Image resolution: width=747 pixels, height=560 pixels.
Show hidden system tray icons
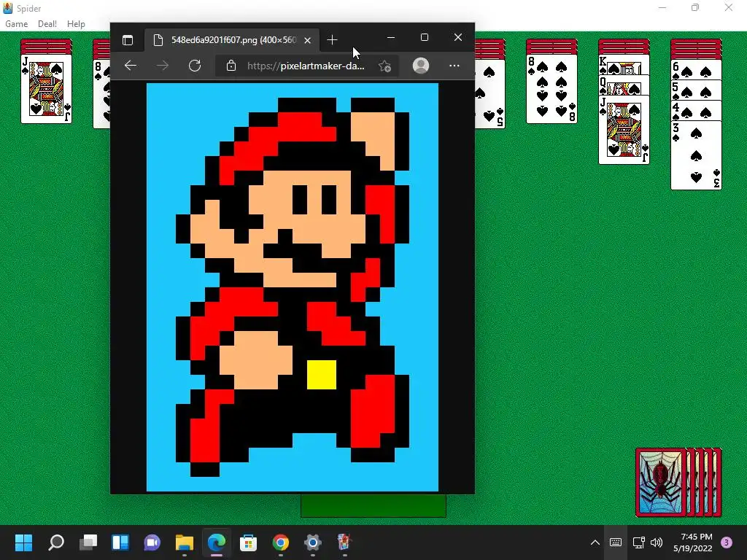[x=595, y=542]
